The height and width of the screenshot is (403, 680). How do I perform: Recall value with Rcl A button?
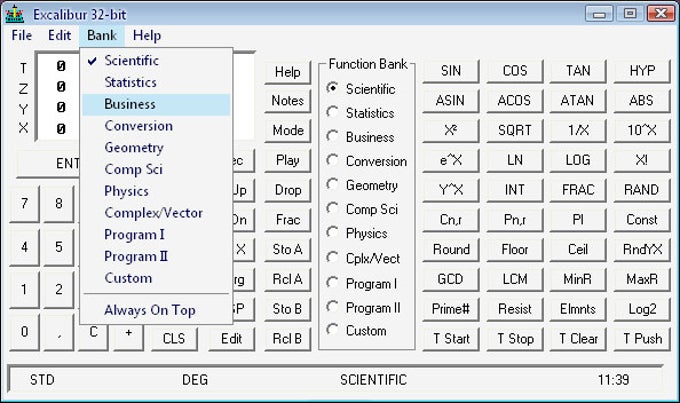pyautogui.click(x=288, y=279)
